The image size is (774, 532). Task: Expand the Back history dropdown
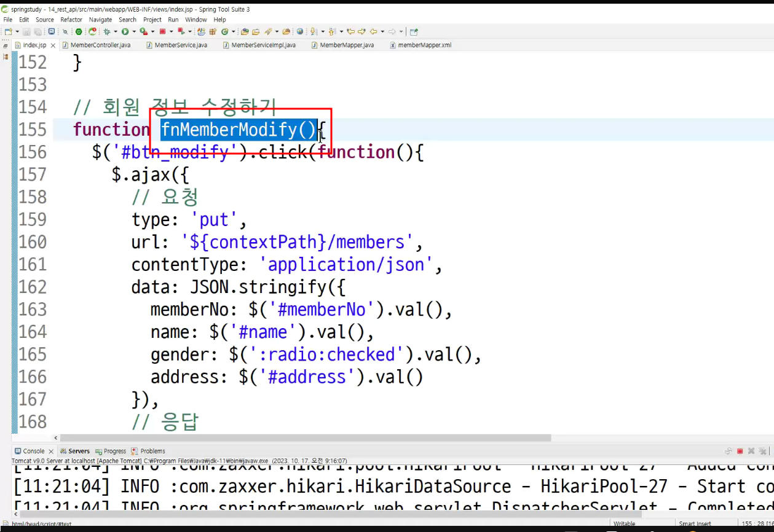pos(382,31)
